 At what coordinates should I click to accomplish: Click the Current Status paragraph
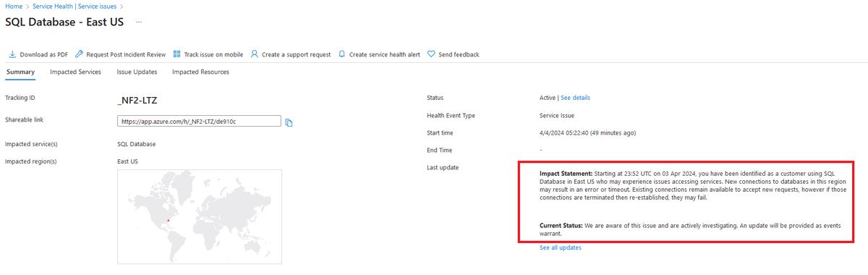(690, 229)
